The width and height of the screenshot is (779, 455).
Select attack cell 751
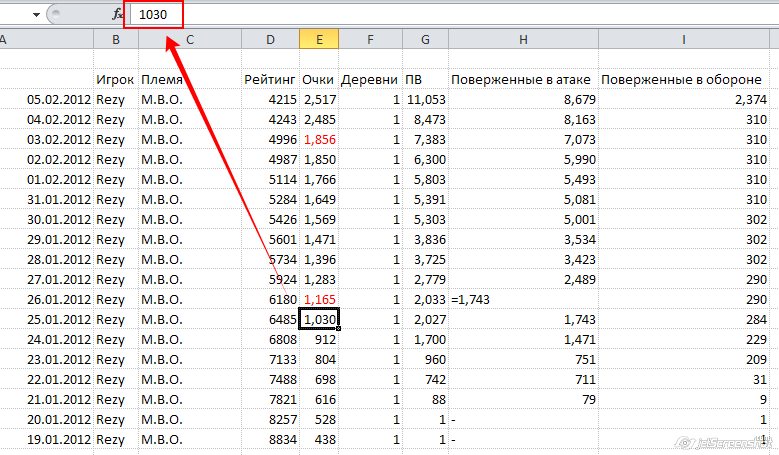[523, 360]
